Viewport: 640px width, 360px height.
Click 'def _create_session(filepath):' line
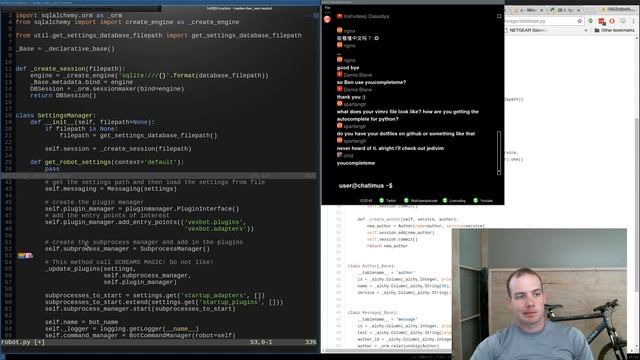tap(71, 69)
